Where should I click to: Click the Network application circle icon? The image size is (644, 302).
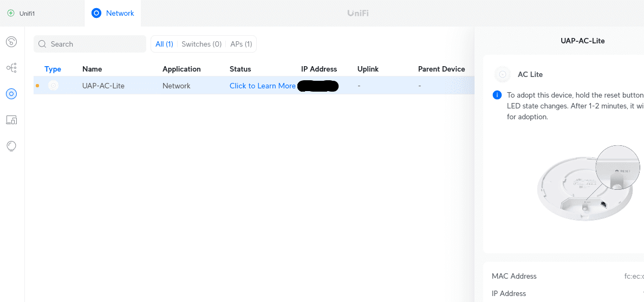(96, 13)
